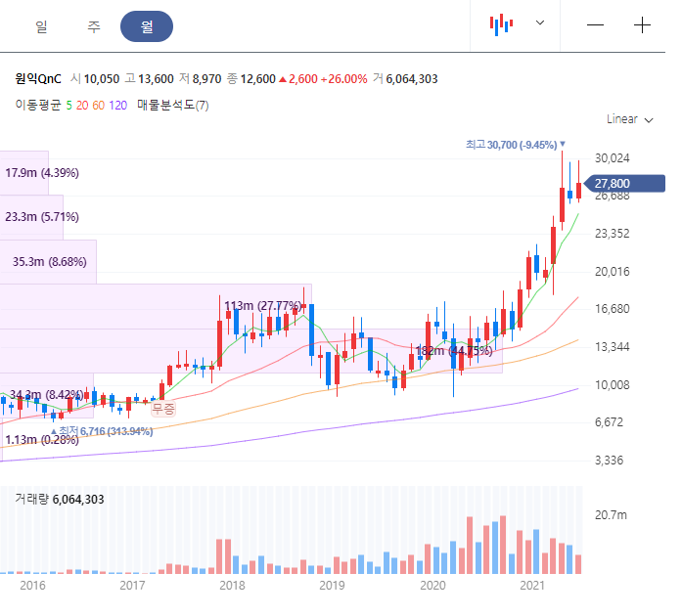Click the 2016 year label on time axis

point(32,585)
